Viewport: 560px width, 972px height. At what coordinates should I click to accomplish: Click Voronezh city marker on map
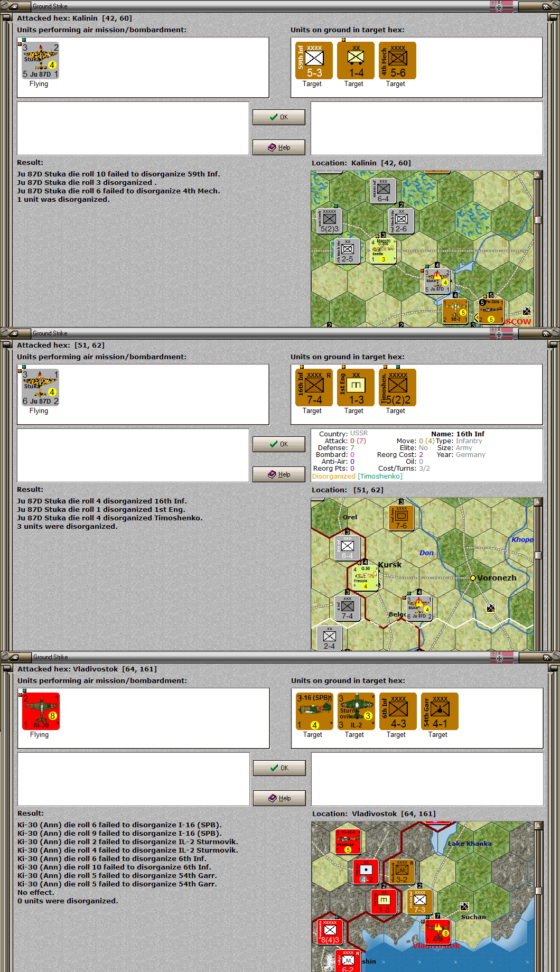pos(473,578)
